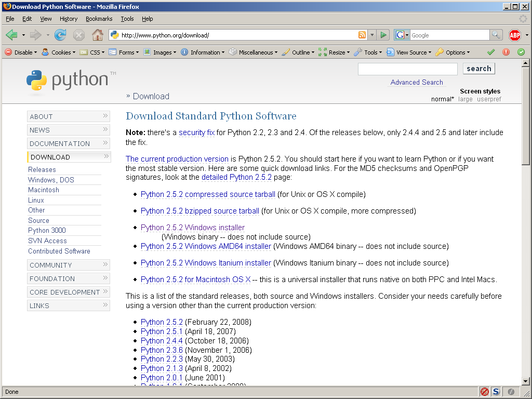Click the green checkmark standards mode icon
Screen dimensions: 532x399
490,52
